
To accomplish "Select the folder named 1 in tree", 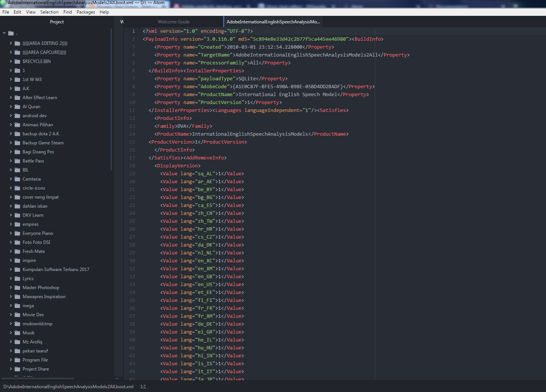I will tap(24, 70).
